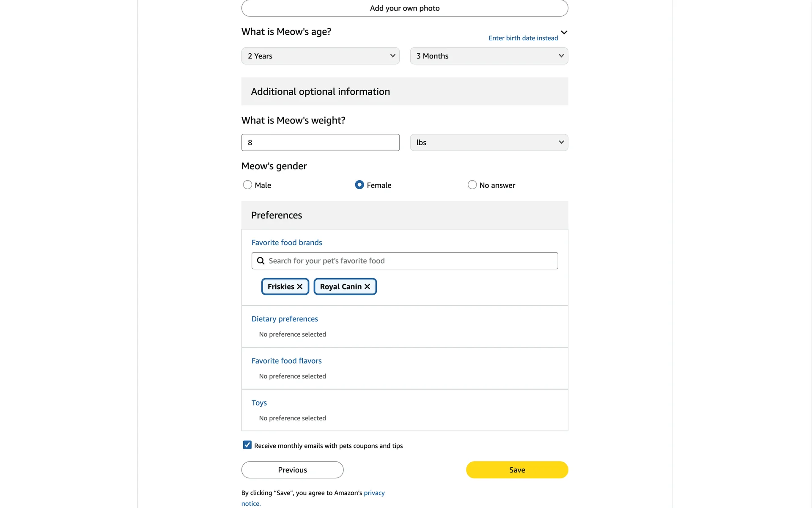Image resolution: width=812 pixels, height=508 pixels.
Task: Open the 3 Months dropdown
Action: point(489,56)
